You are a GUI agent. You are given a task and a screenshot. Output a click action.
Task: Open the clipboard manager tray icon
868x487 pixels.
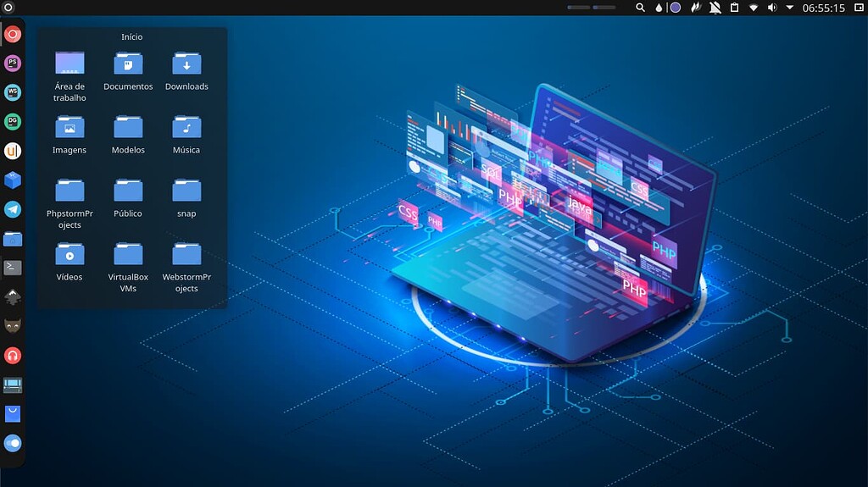click(735, 8)
